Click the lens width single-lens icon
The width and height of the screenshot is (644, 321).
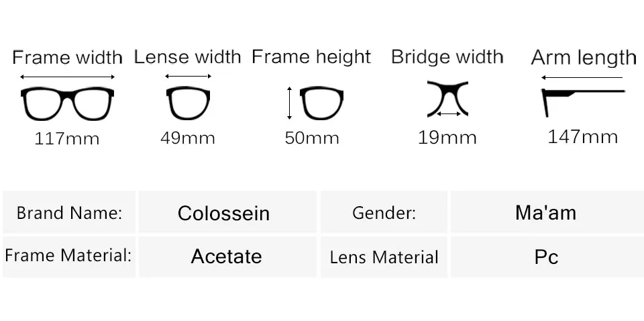point(188,103)
